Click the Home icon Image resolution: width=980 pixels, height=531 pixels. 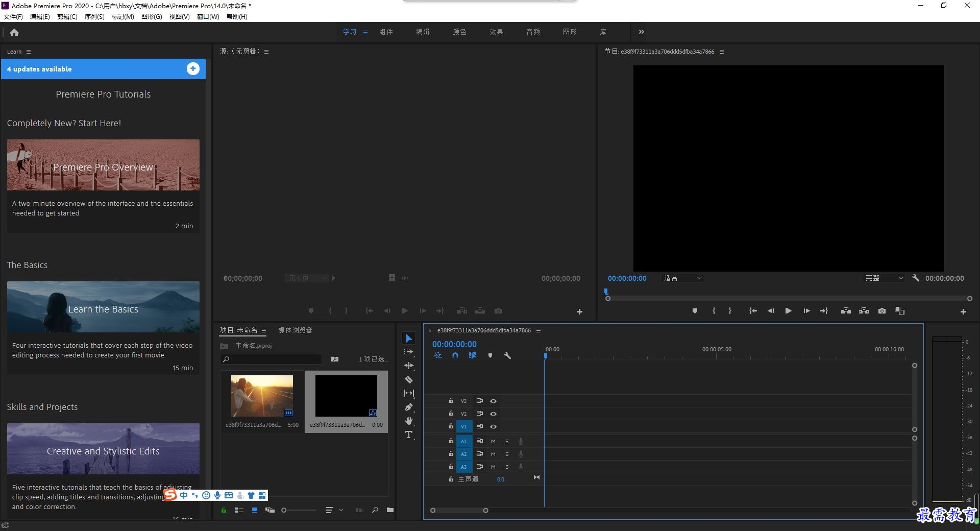(14, 32)
